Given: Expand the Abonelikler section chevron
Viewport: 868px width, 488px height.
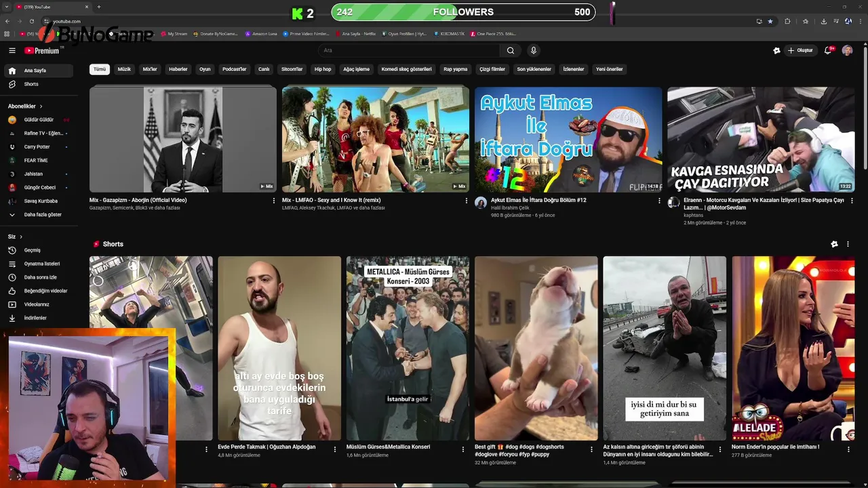Looking at the screenshot, I should point(41,106).
